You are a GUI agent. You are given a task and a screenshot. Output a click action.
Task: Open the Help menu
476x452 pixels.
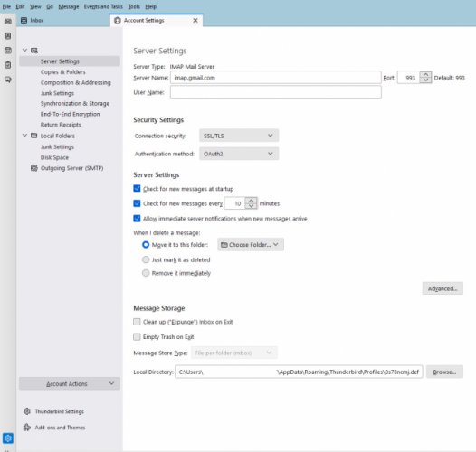pyautogui.click(x=151, y=6)
